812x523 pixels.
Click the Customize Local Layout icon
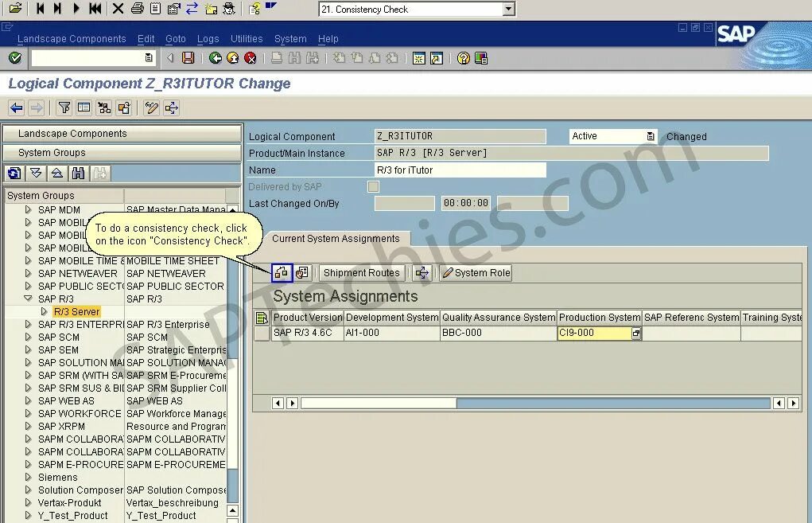click(x=481, y=58)
